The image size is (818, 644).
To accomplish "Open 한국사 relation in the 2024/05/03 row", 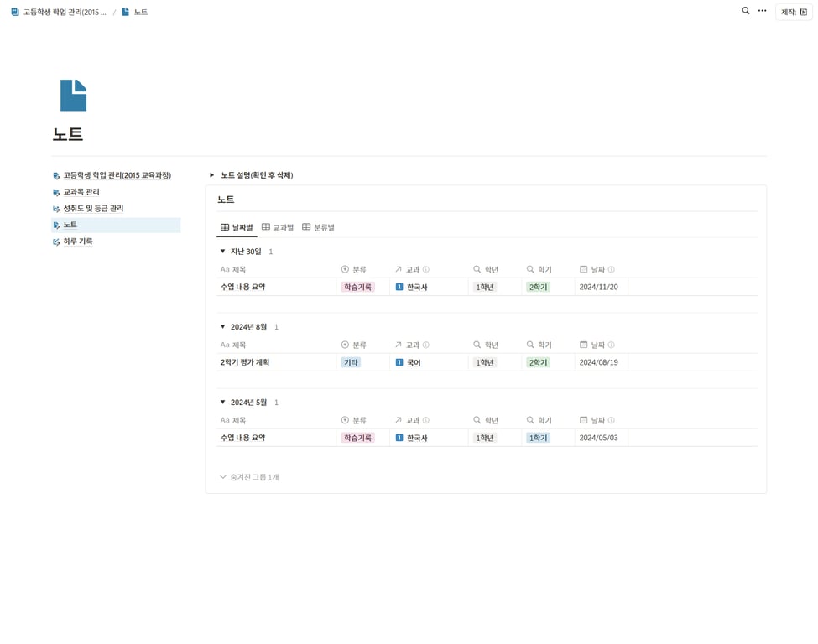I will (x=412, y=438).
